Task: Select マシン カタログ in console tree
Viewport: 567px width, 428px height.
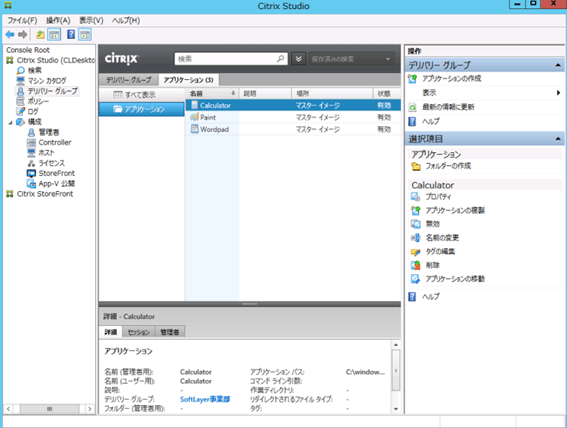Action: click(47, 81)
